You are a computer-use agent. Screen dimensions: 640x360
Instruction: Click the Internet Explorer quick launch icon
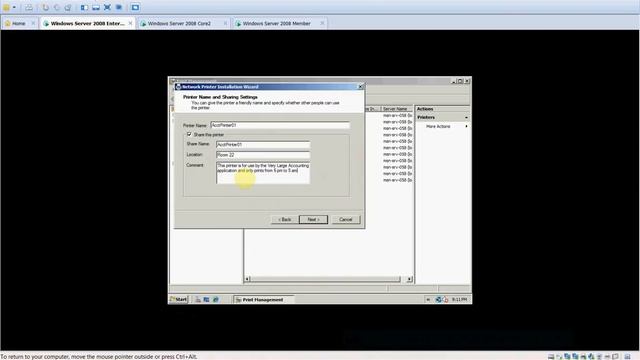tap(216, 300)
